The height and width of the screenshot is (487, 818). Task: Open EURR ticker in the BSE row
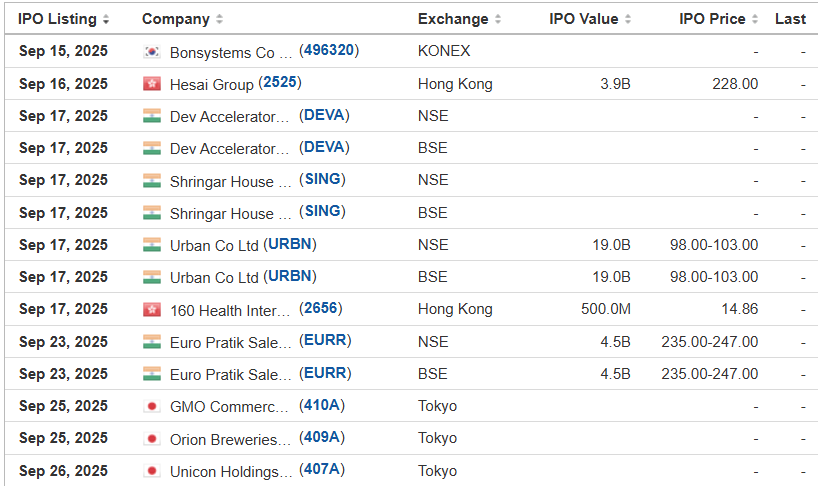click(x=325, y=373)
